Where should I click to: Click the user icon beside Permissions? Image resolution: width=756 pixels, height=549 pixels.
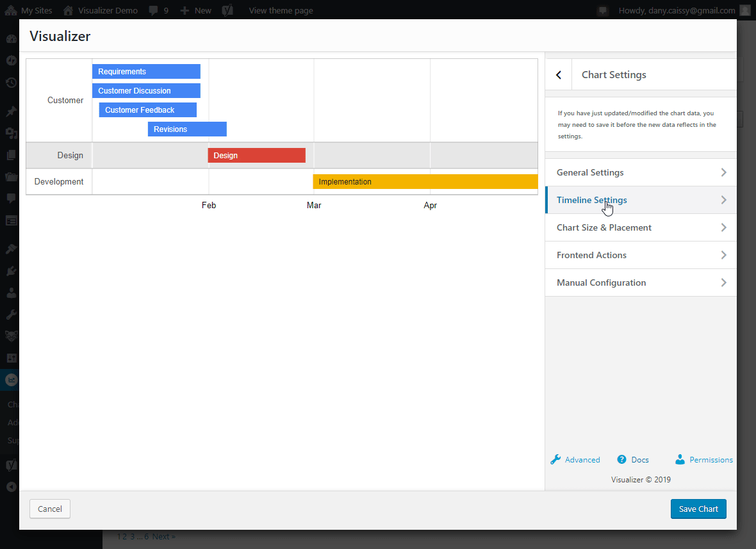680,459
